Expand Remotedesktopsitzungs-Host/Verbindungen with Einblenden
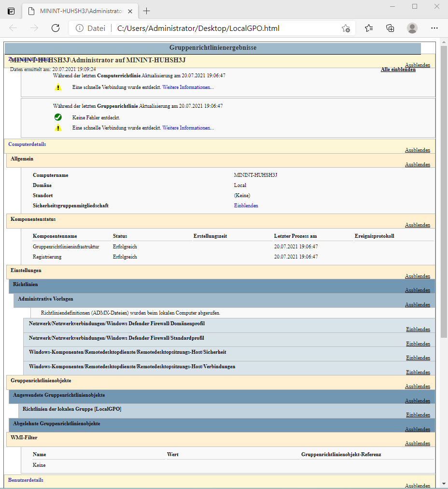The height and width of the screenshot is (489, 448). click(418, 372)
